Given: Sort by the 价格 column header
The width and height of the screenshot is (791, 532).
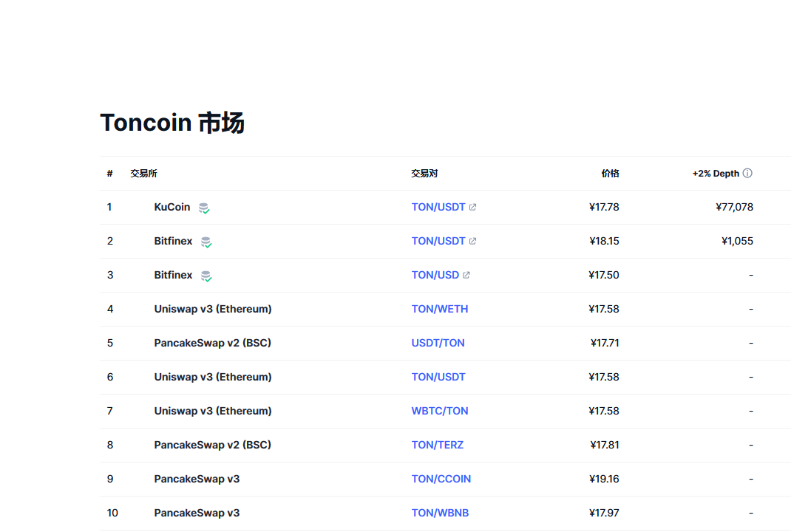Looking at the screenshot, I should click(610, 174).
